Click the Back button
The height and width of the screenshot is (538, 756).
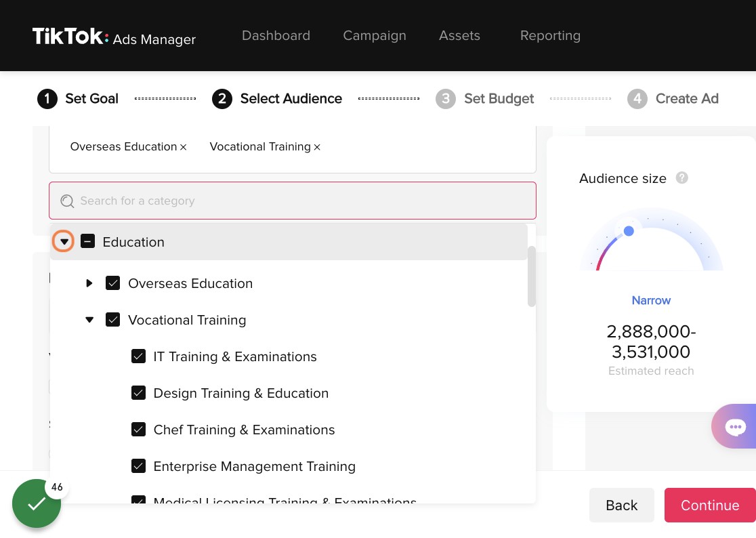[621, 505]
